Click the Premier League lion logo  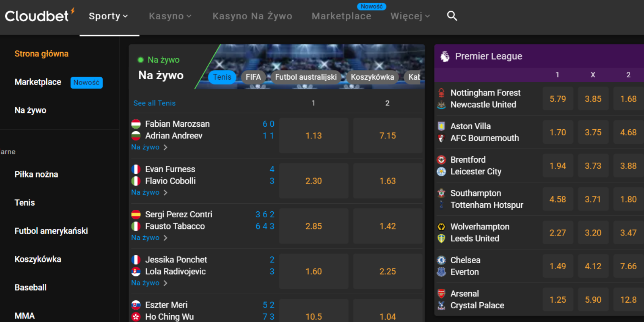click(x=445, y=56)
